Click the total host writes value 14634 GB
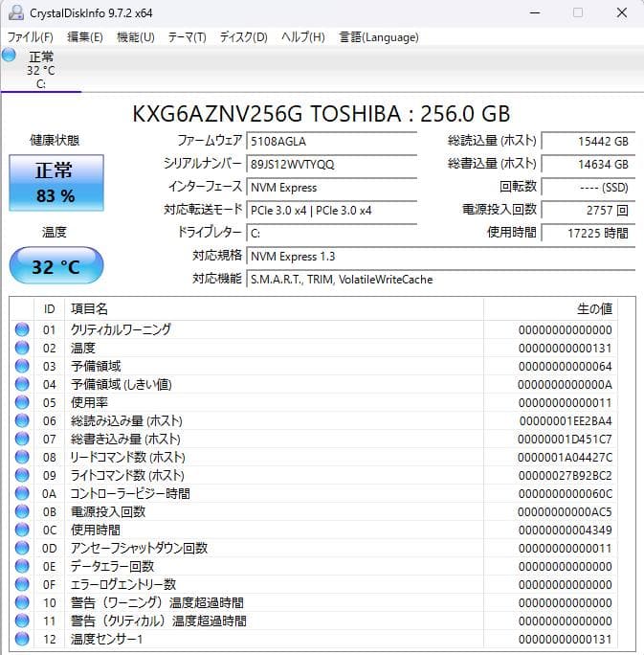Viewport: 644px width, 655px height. click(588, 164)
